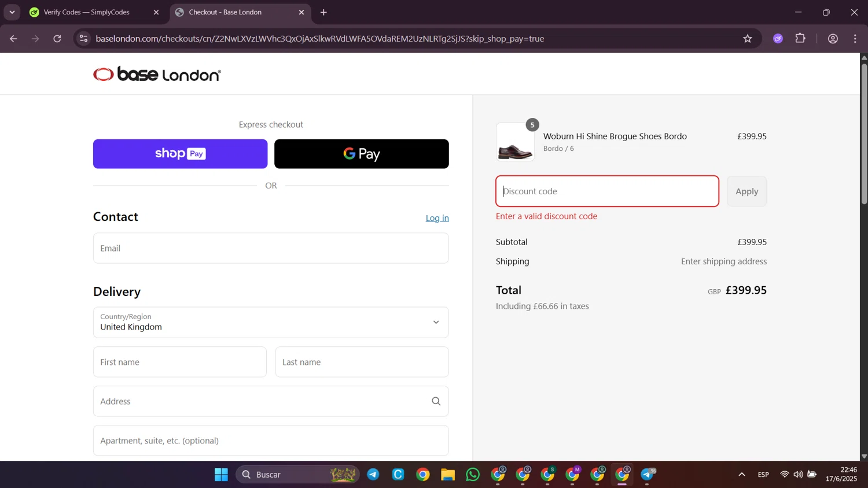The image size is (868, 488).
Task: Click the page vertical scrollbar
Action: click(864, 133)
